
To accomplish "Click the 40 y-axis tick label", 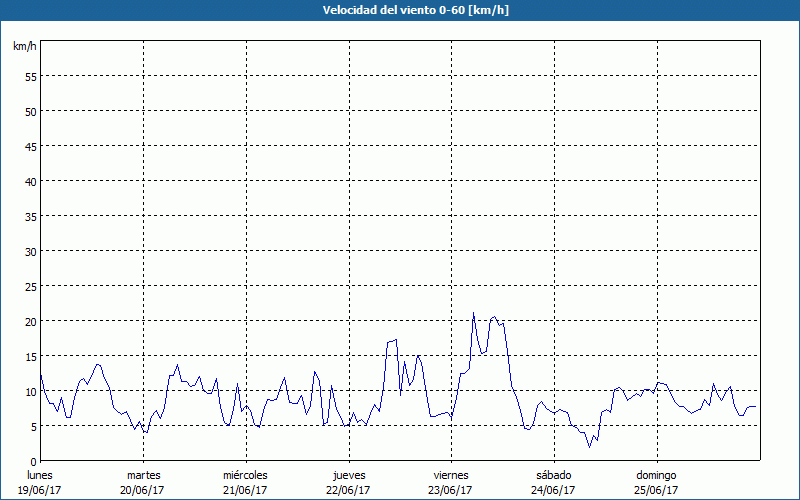I will (31, 181).
